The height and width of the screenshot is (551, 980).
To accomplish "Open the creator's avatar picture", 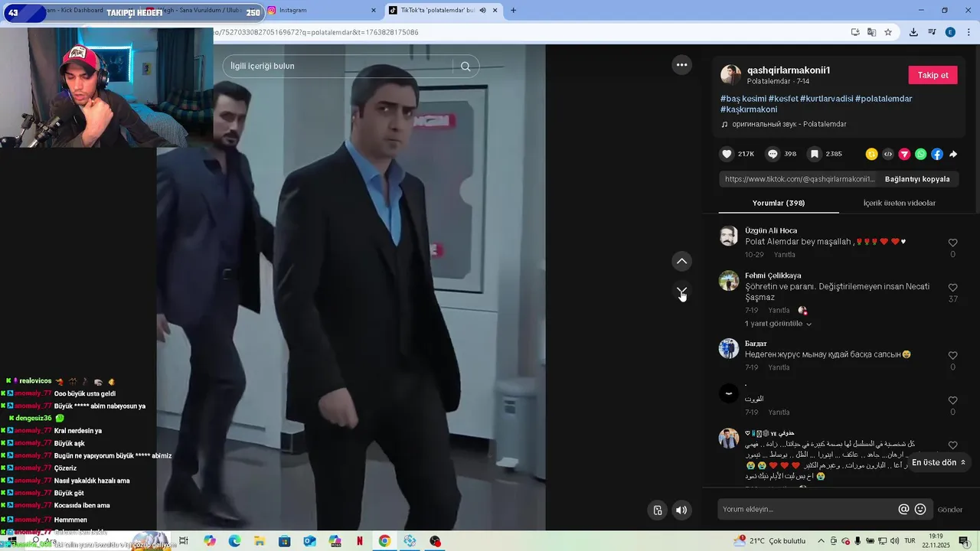I will 730,75.
